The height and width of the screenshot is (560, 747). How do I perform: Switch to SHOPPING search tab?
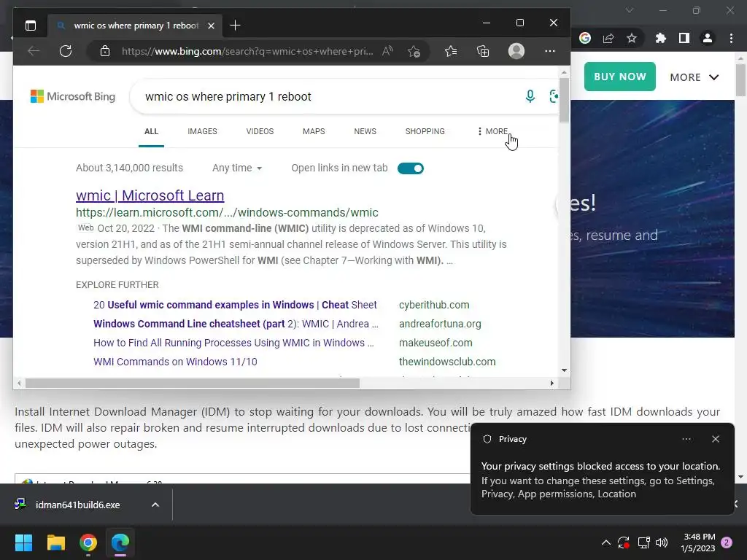(x=425, y=131)
